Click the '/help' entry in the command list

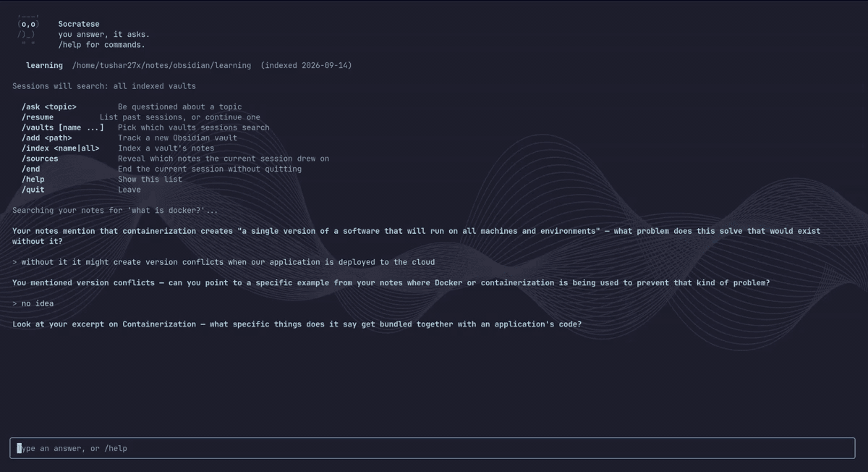click(33, 179)
